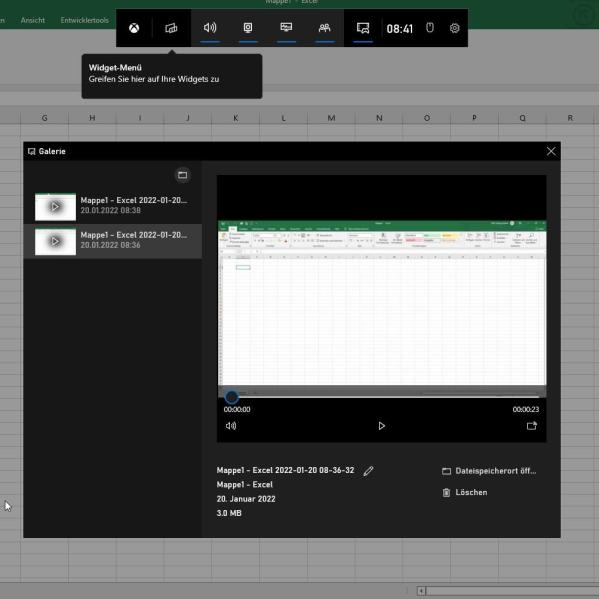Select the 08:36 Excel recording thumbnail
Screen dimensions: 599x599
pos(55,241)
